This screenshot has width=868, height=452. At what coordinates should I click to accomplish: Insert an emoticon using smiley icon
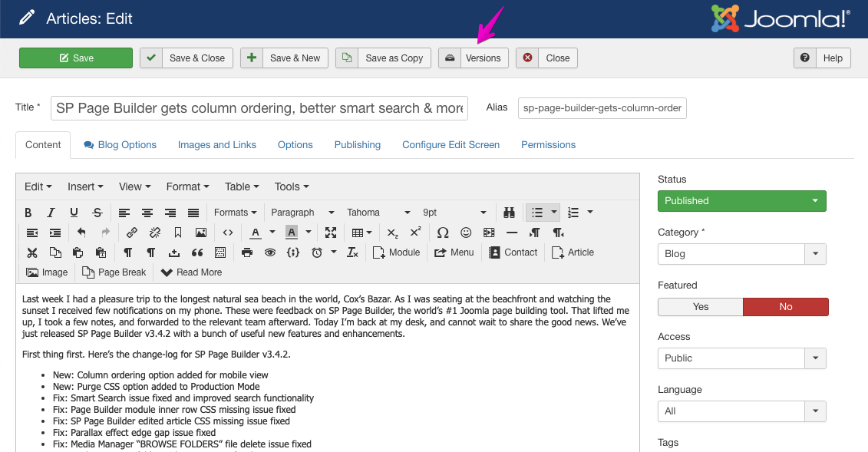[x=466, y=233]
